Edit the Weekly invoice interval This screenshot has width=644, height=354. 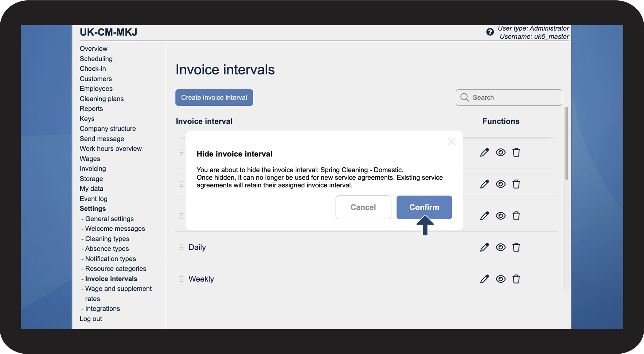click(x=484, y=279)
